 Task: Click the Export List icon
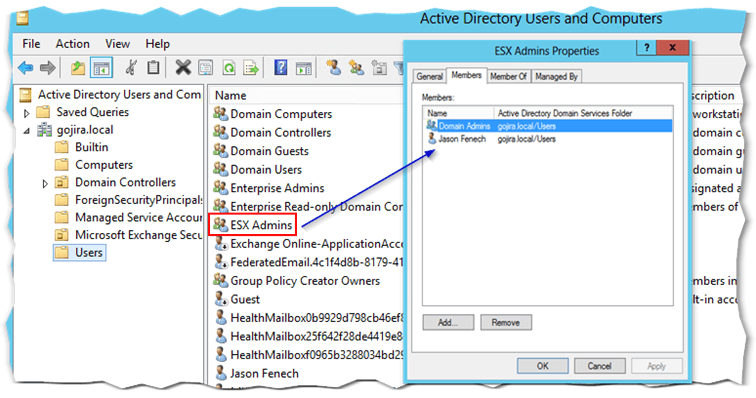[x=251, y=68]
